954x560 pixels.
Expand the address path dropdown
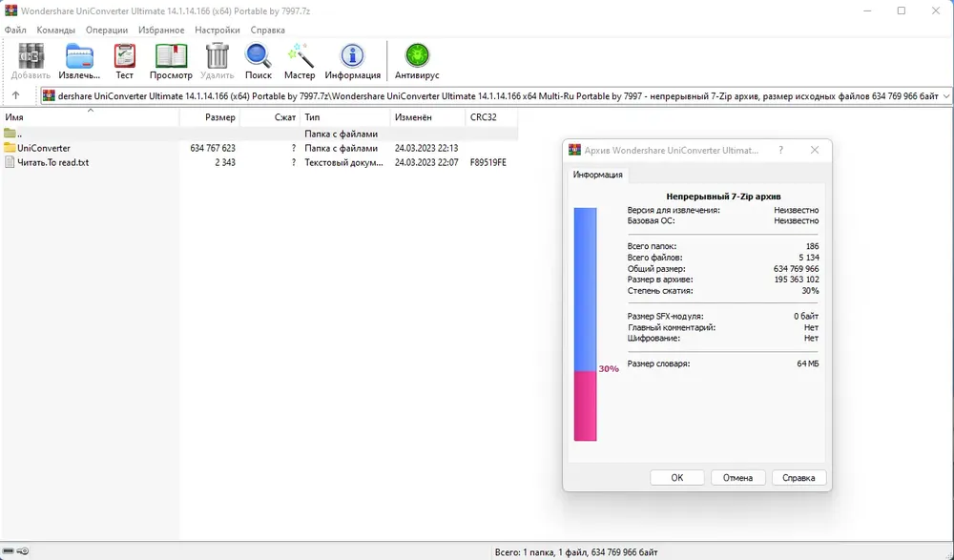click(x=946, y=96)
